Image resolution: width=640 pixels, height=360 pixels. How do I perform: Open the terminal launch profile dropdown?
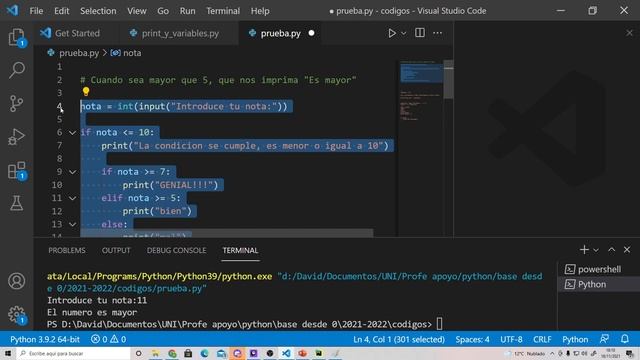(596, 250)
